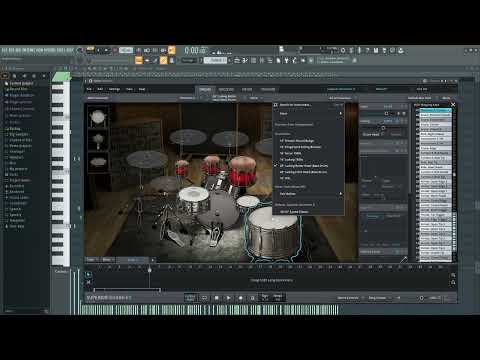Click the master volume knob in the Superior Drummer bottom bar
This screenshot has width=480, height=360.
[422, 298]
